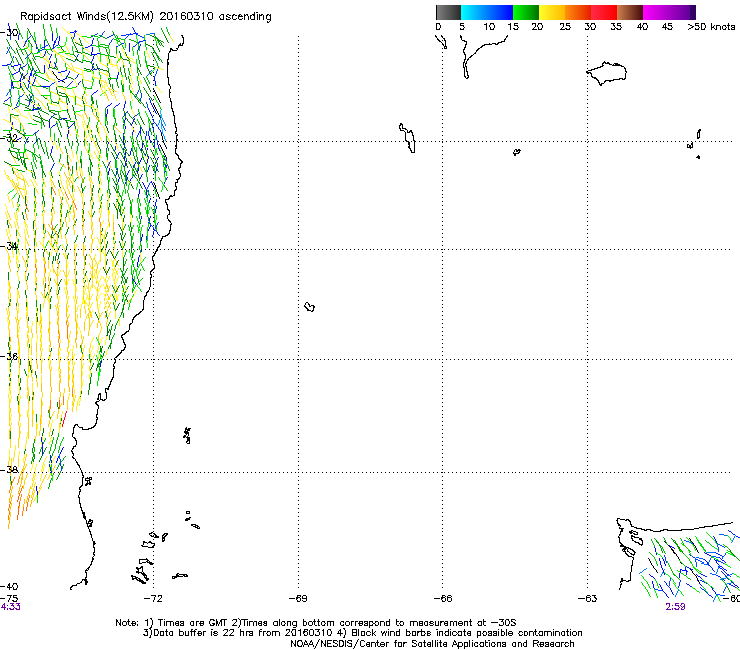Click the '-38' latitude axis label
740x650 pixels.
point(9,470)
